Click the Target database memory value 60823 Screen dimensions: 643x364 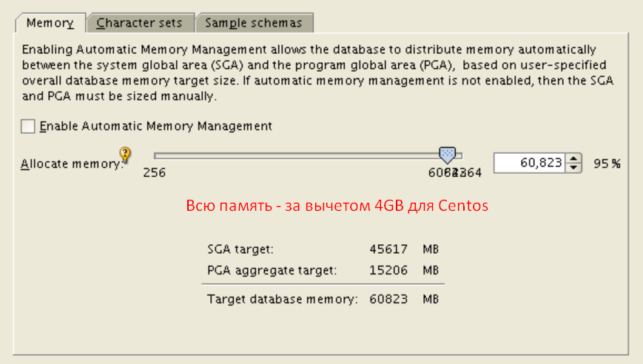click(x=388, y=300)
